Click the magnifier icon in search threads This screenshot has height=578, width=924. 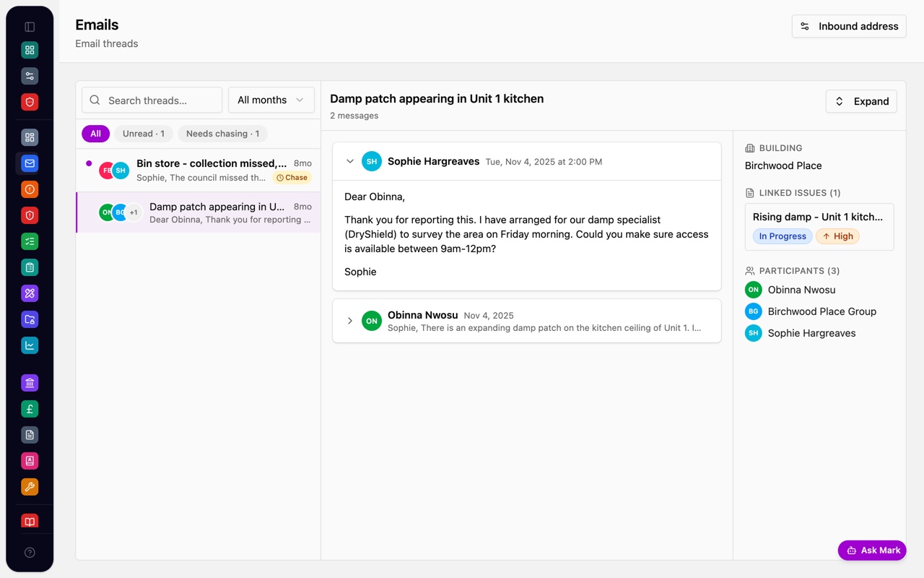[95, 100]
